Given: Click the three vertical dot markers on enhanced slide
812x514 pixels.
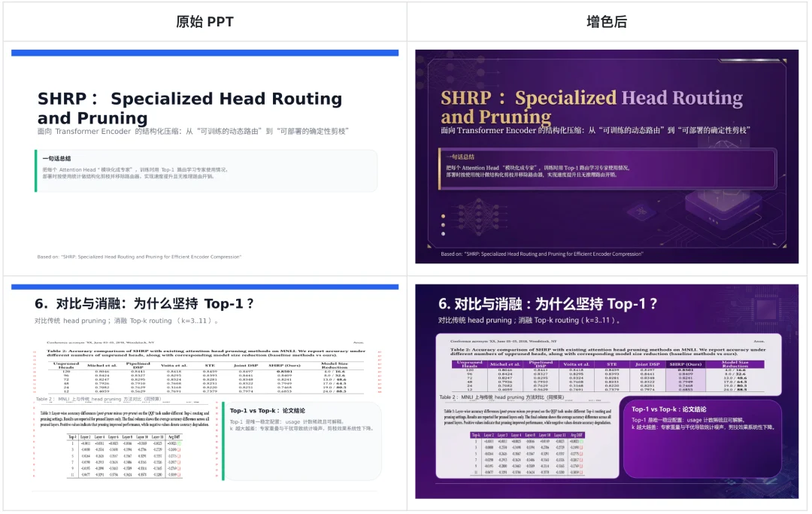Looking at the screenshot, I should [443, 224].
